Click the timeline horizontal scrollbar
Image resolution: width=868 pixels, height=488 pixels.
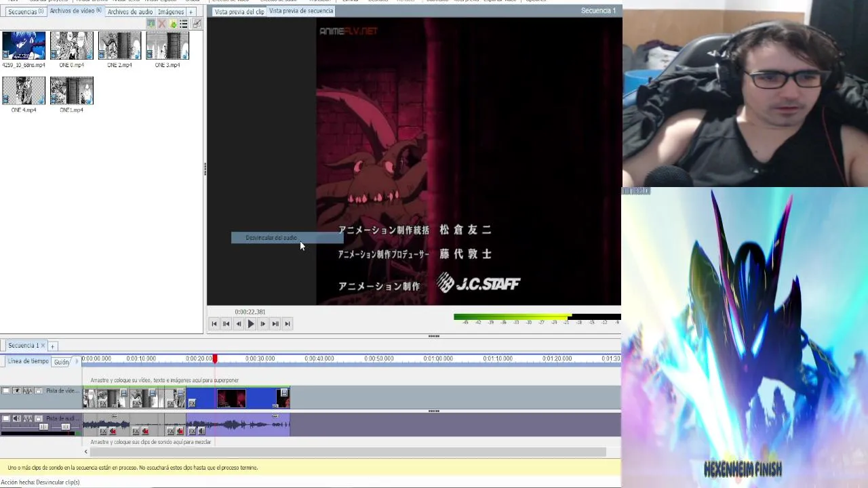(348, 451)
